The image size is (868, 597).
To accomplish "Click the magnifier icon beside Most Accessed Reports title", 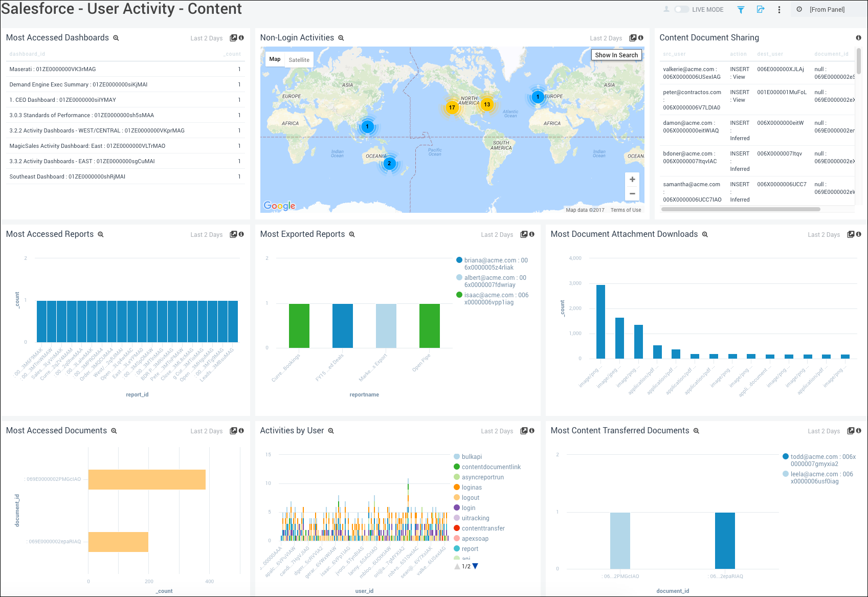I will point(100,234).
